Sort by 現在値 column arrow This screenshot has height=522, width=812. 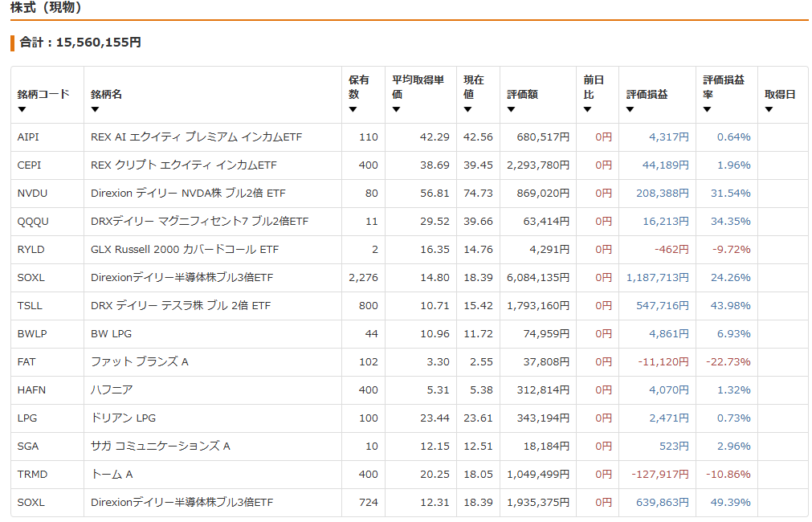pyautogui.click(x=467, y=109)
